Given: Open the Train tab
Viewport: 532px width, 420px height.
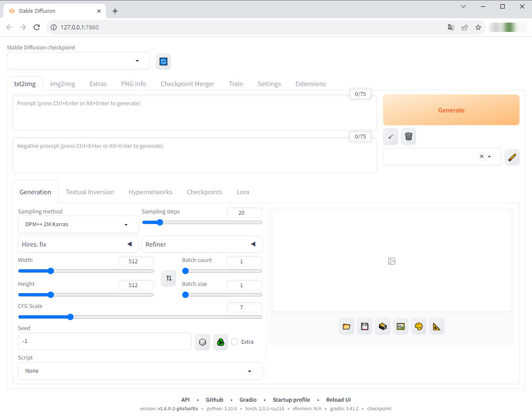Looking at the screenshot, I should [236, 84].
